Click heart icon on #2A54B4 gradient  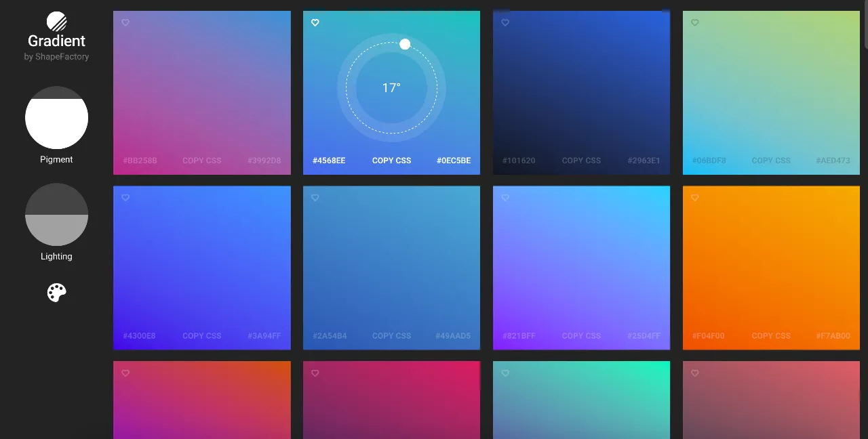(x=315, y=198)
